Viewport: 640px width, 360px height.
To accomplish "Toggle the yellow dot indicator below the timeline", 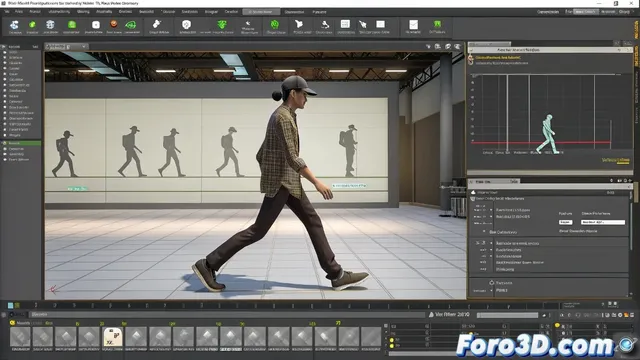I will (557, 325).
